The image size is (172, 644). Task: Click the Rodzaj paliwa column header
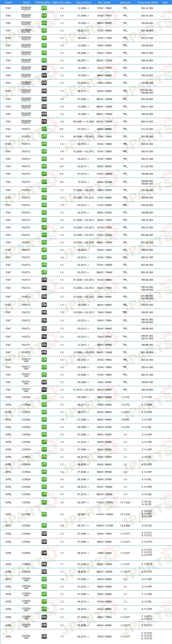point(43,2)
